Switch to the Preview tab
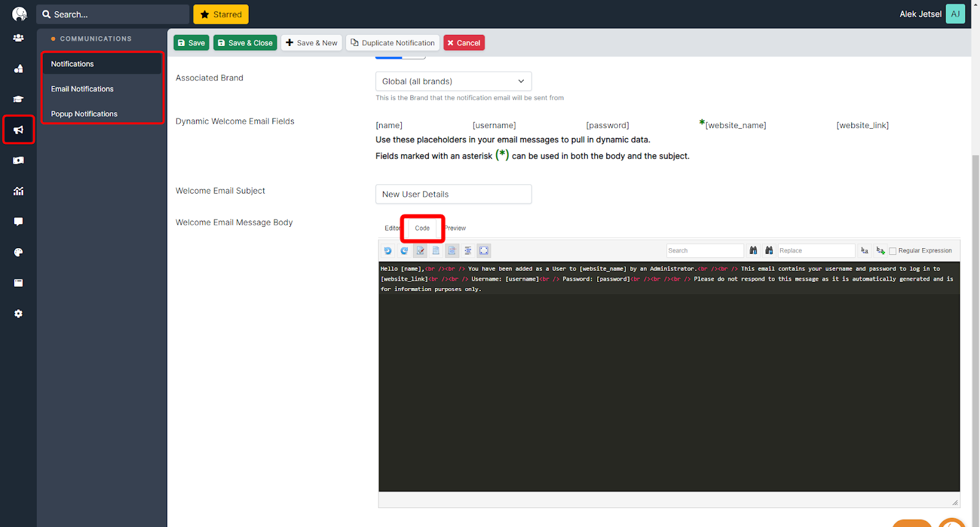Screen dimensions: 980x527 click(455, 228)
